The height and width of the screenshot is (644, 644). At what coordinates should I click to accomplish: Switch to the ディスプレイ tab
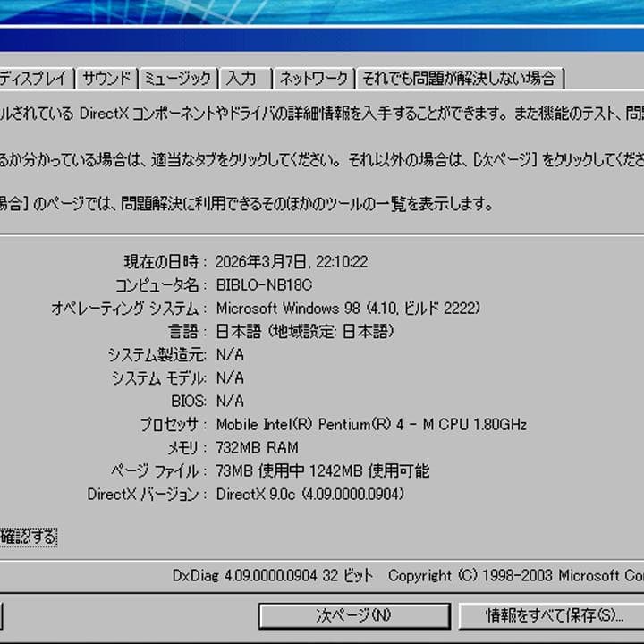[x=36, y=78]
